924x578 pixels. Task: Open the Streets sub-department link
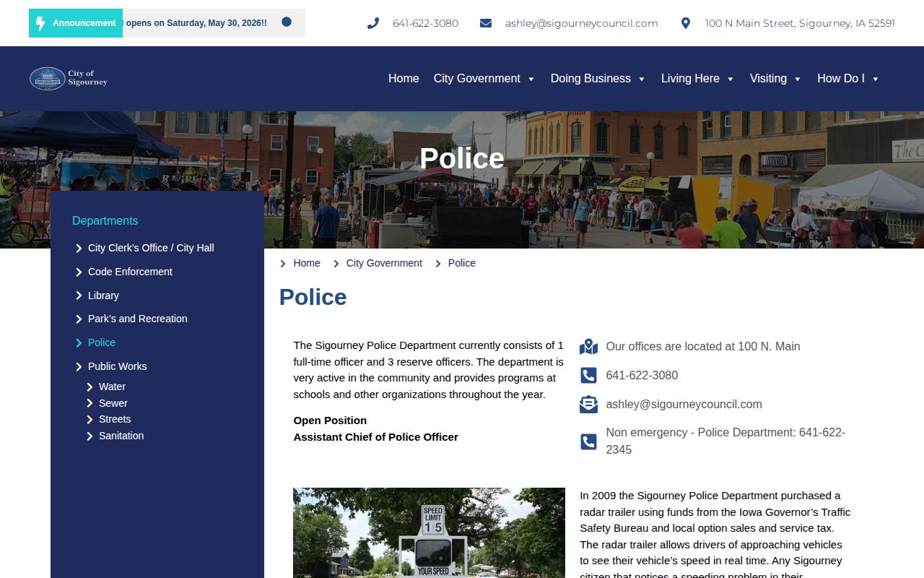(115, 419)
